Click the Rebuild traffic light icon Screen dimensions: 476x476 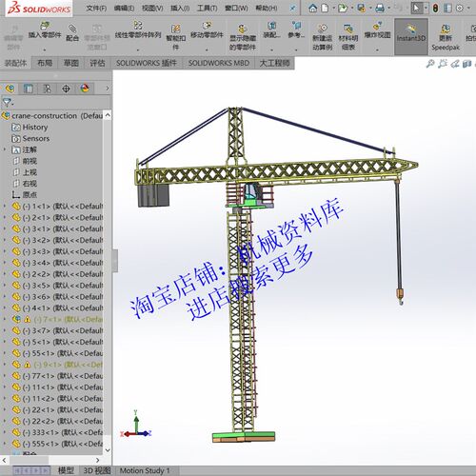(436, 9)
